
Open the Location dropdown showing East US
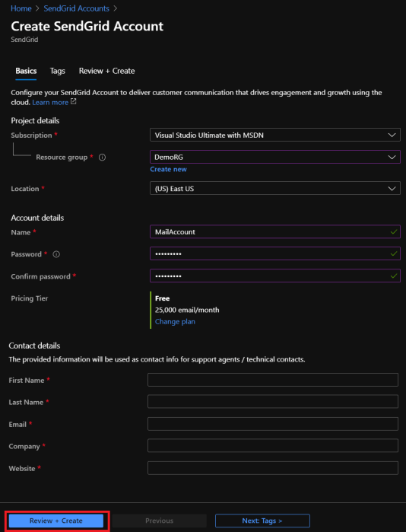tap(274, 188)
